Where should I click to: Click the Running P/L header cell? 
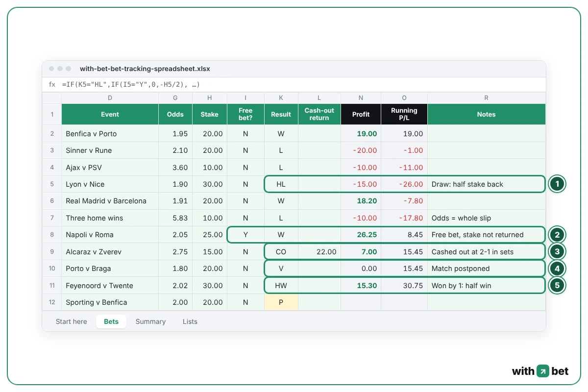pyautogui.click(x=404, y=114)
